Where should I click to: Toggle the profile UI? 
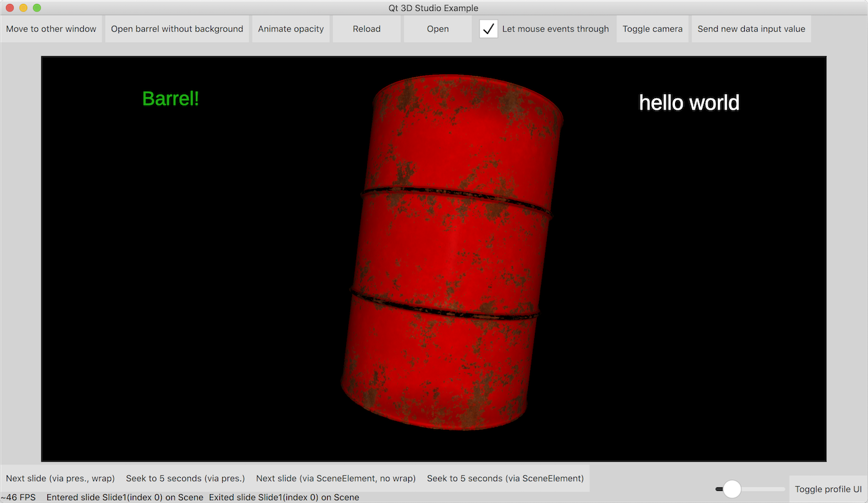pyautogui.click(x=828, y=489)
